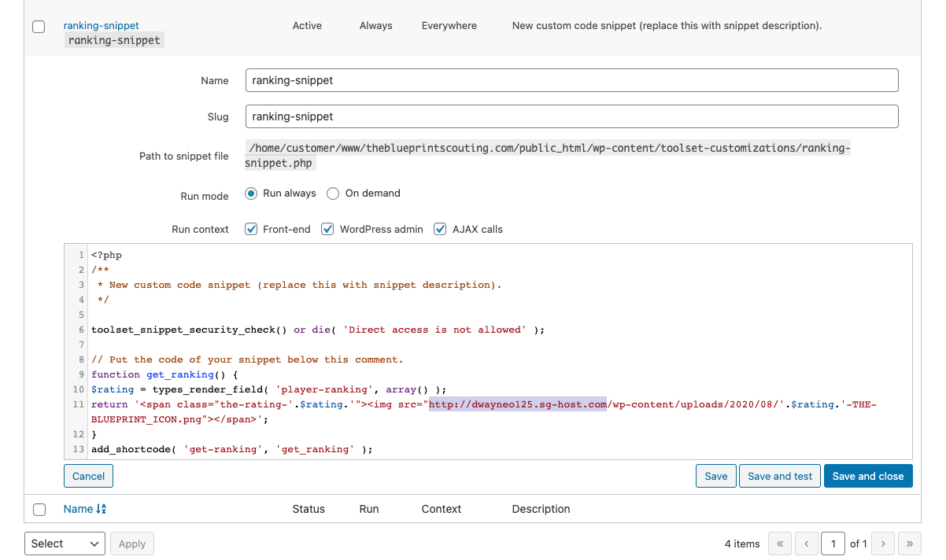
Task: Click the Save button
Action: (x=716, y=476)
